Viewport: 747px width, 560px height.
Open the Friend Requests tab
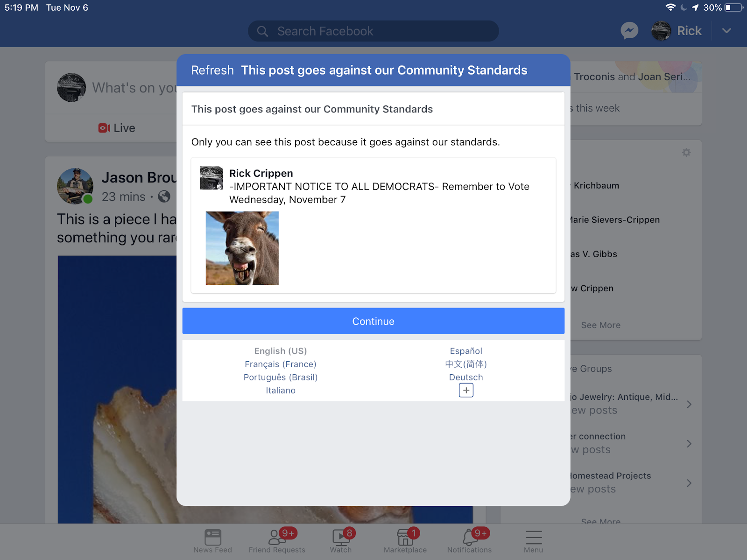click(277, 541)
